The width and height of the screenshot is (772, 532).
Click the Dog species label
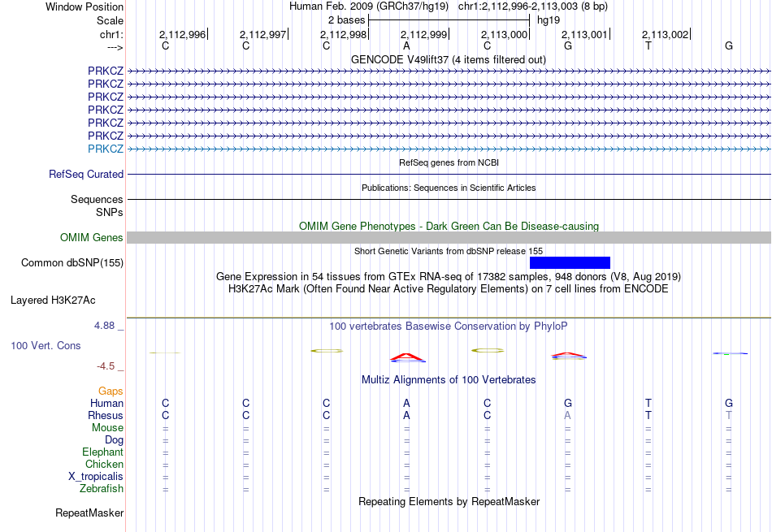115,440
